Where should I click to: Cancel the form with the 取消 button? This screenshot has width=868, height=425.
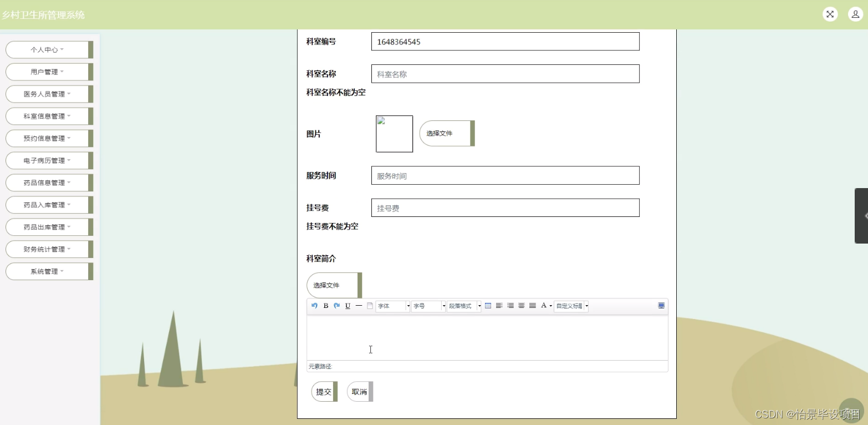coord(358,391)
